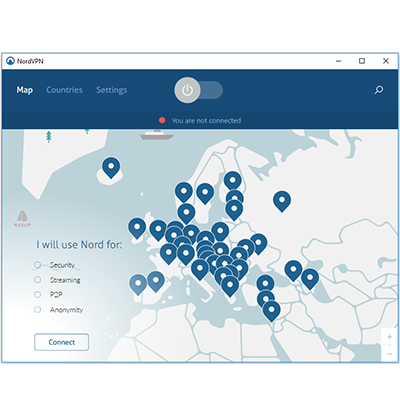Select the P2P radio option
Image resolution: width=400 pixels, height=416 pixels.
coord(38,295)
